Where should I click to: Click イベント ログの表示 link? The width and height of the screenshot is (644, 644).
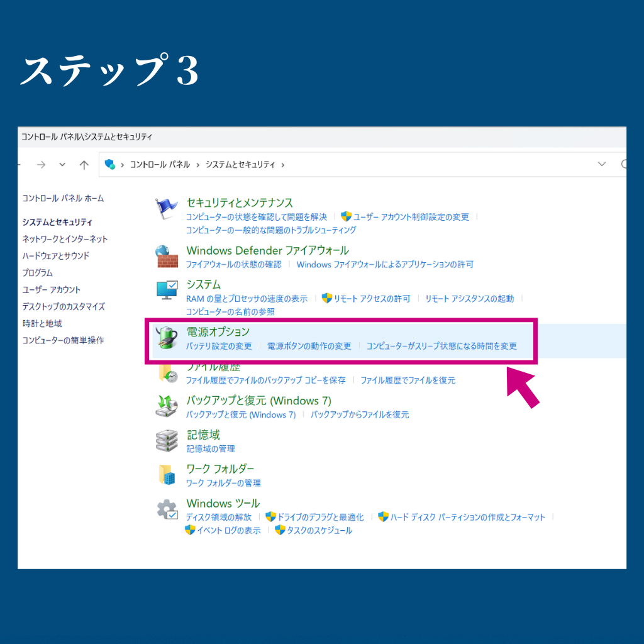(229, 530)
